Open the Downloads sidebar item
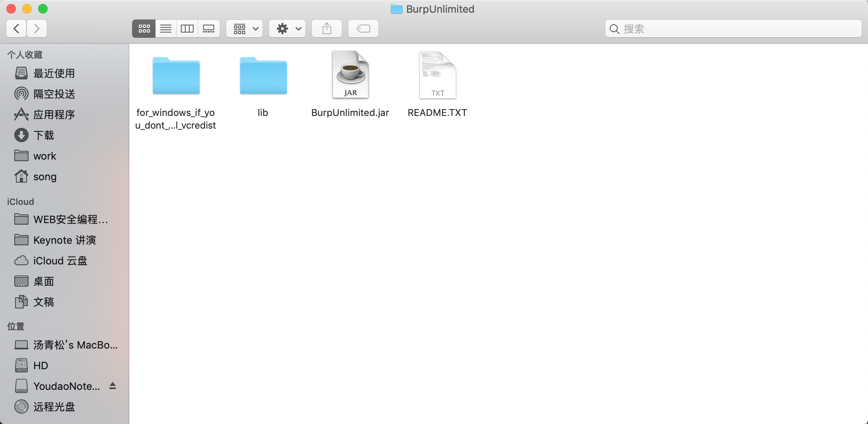 [x=44, y=135]
